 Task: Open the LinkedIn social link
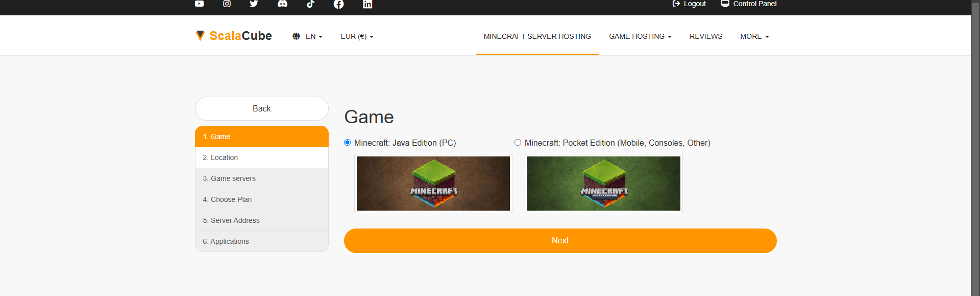coord(367,4)
